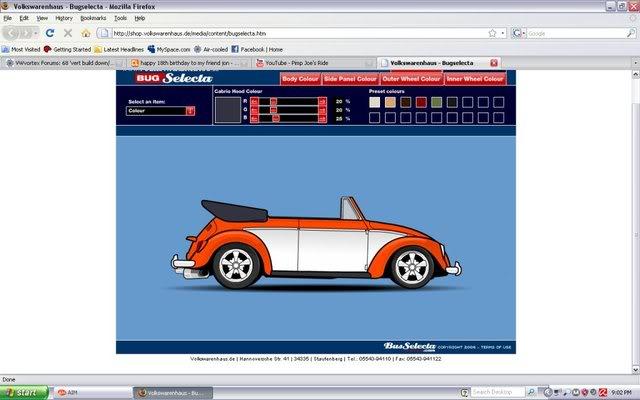Click the address bar URL field

[x=300, y=33]
